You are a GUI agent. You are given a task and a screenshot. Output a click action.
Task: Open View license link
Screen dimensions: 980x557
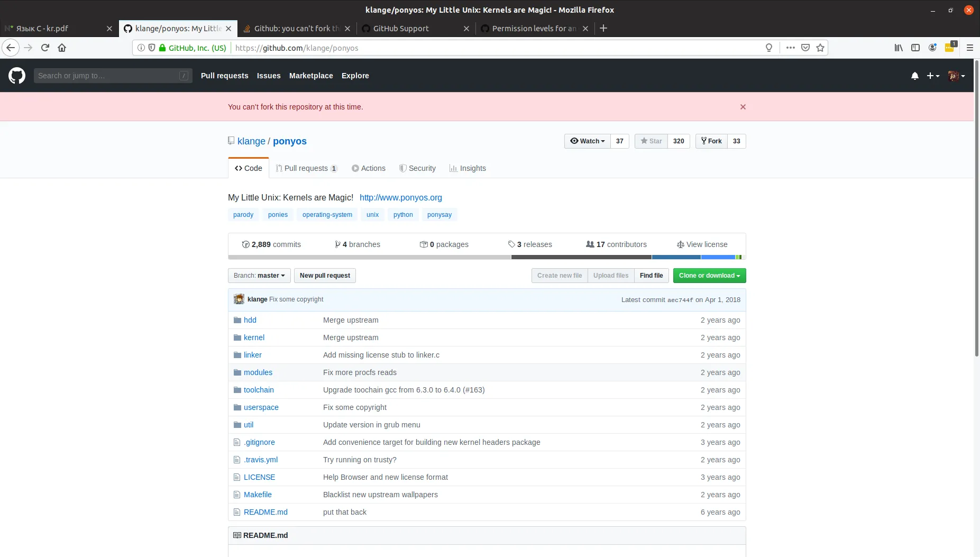pyautogui.click(x=702, y=244)
